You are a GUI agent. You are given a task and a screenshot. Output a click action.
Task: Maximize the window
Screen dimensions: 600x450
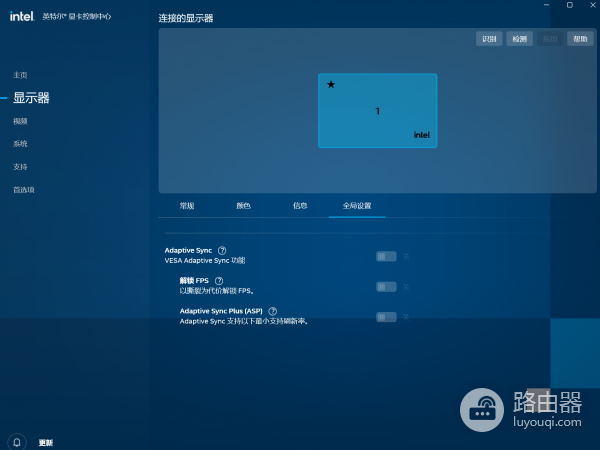[x=570, y=5]
